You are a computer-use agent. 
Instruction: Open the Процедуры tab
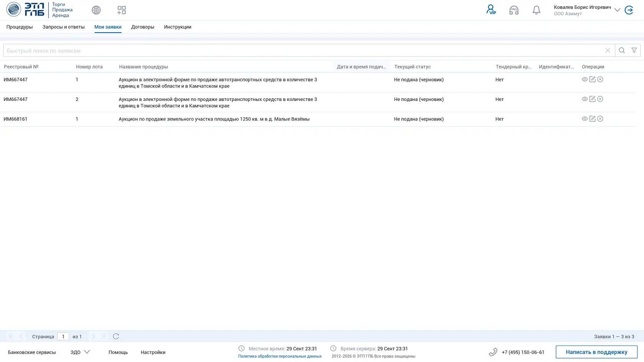tap(20, 27)
